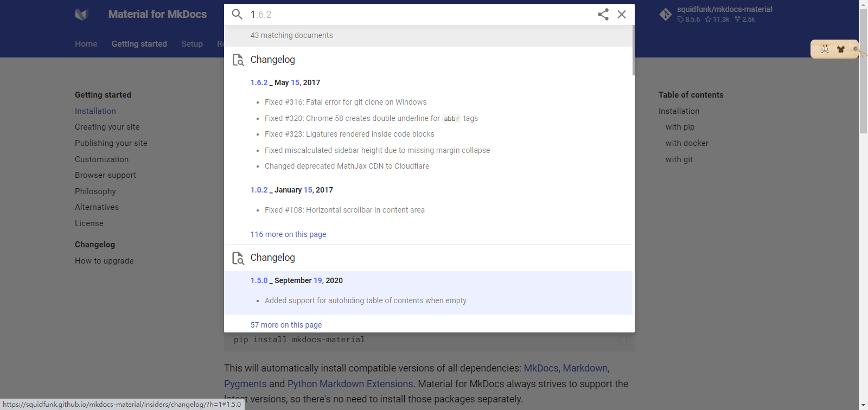
Task: Open the Home tab
Action: (x=86, y=44)
